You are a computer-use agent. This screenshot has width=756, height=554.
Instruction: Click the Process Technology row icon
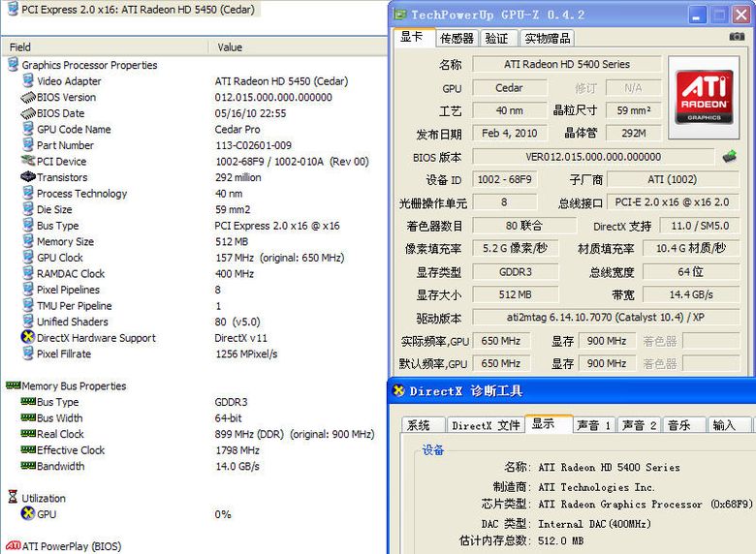[x=28, y=193]
